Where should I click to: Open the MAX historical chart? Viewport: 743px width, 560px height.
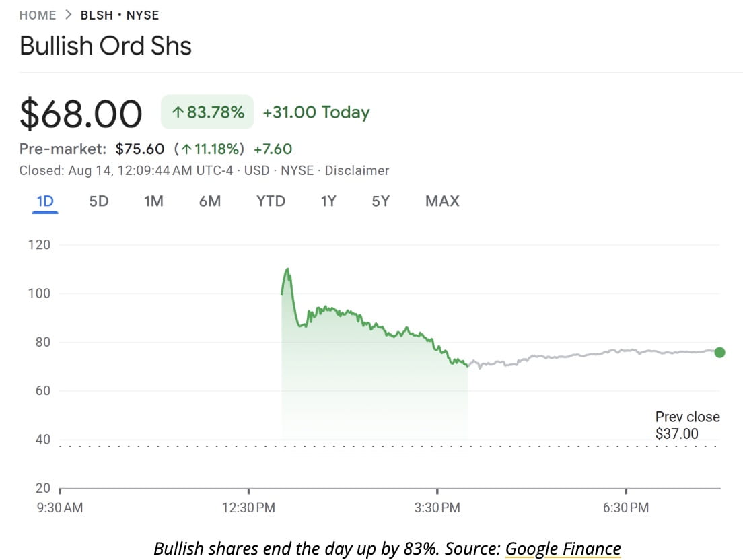[441, 201]
